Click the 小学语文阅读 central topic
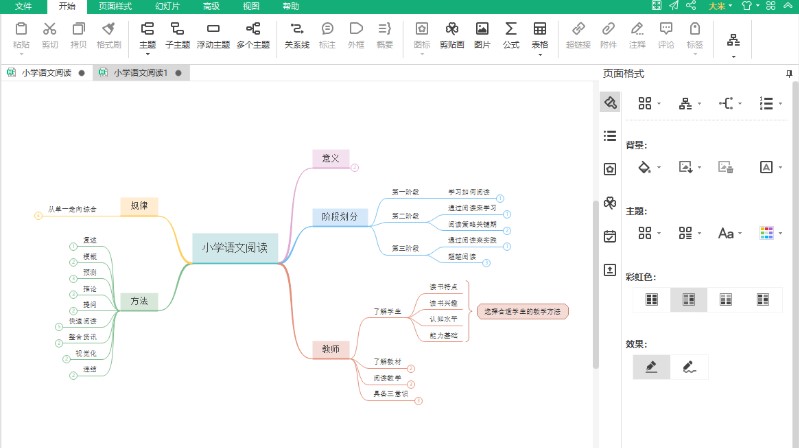 pyautogui.click(x=235, y=247)
